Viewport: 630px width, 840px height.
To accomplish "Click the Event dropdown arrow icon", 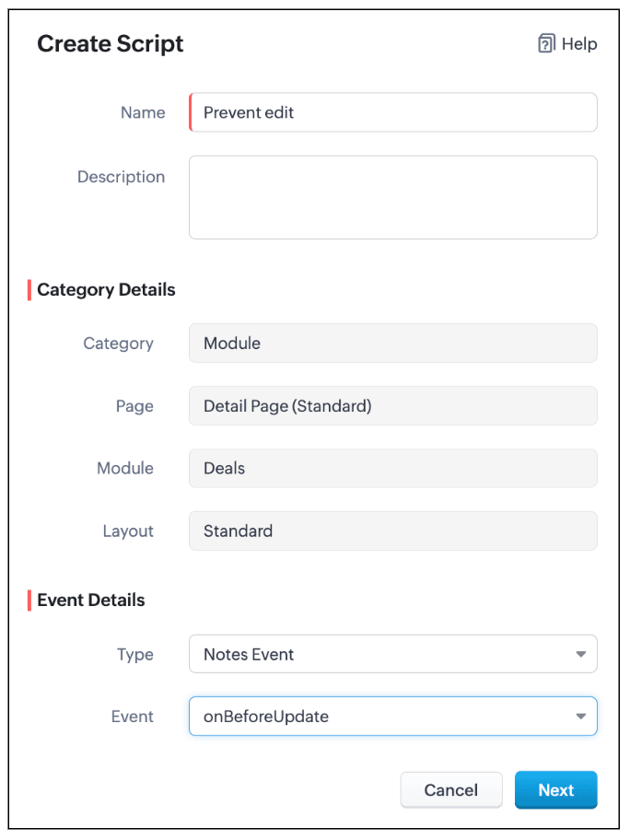I will [x=580, y=717].
